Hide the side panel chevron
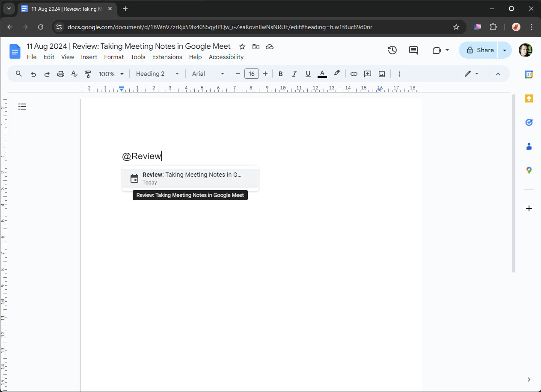Viewport: 541px width, 392px height. tap(529, 380)
